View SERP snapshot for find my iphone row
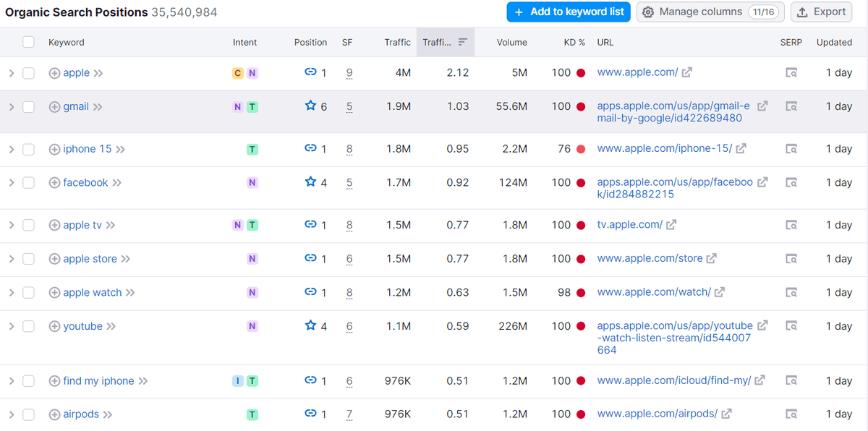868x431 pixels. coord(791,381)
